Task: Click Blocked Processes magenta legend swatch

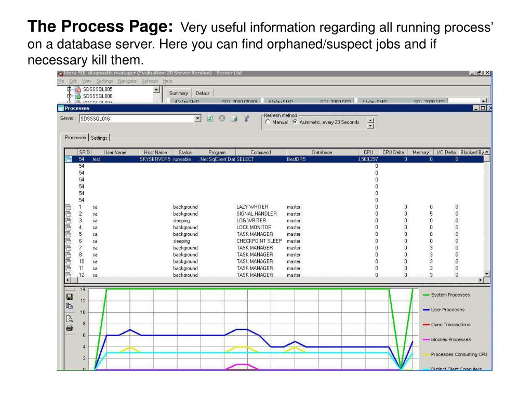Action: pos(426,340)
